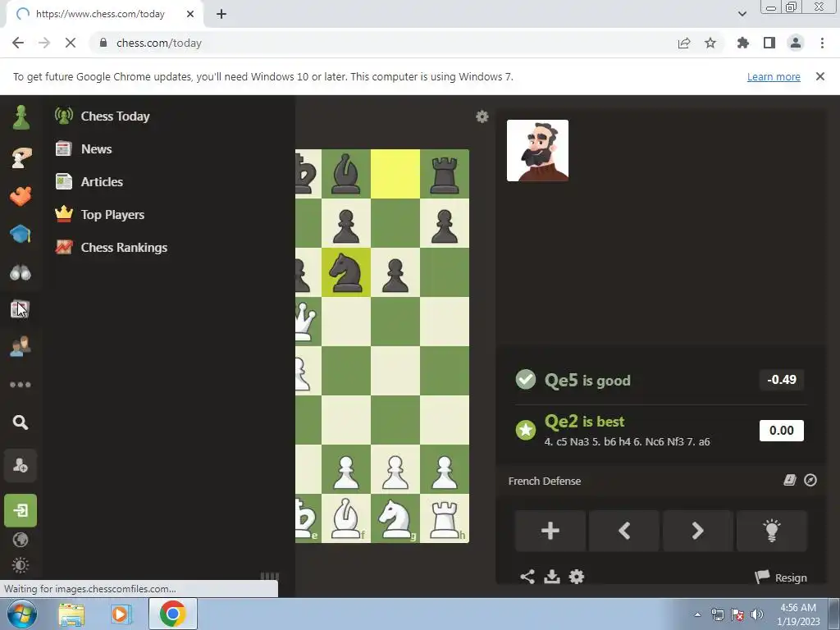
Task: Open the opening book icon beside French Defense
Action: tap(790, 480)
